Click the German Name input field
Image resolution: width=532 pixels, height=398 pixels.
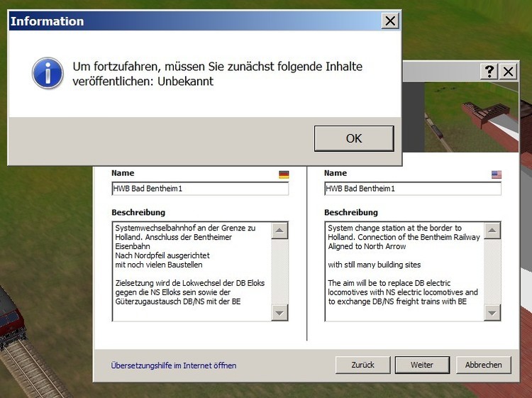[200, 189]
